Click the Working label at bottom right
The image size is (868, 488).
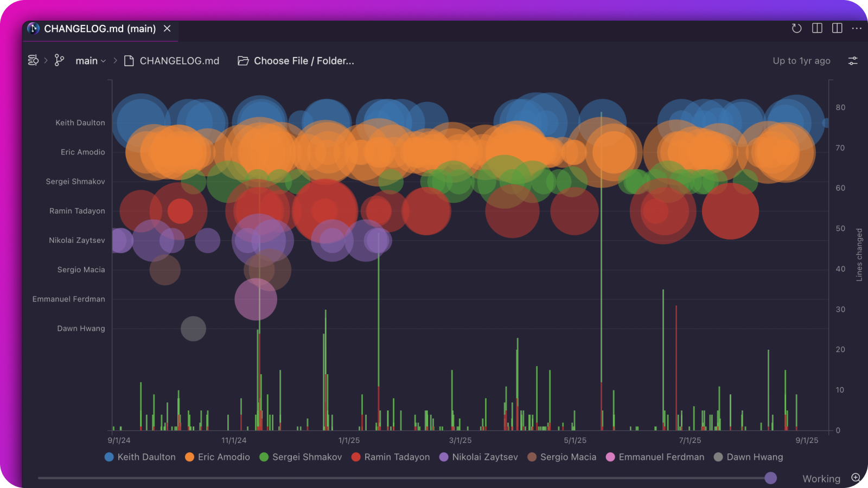[821, 478]
